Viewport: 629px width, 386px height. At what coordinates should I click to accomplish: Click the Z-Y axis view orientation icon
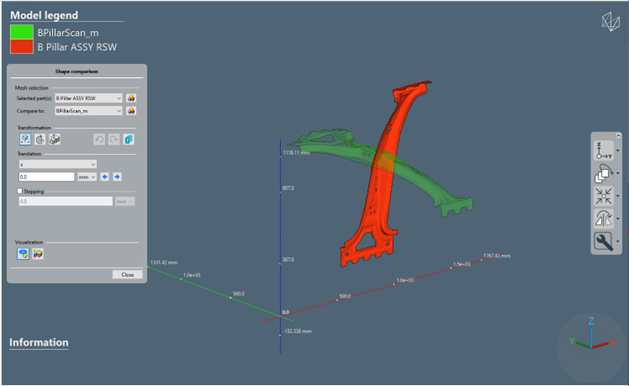[604, 150]
